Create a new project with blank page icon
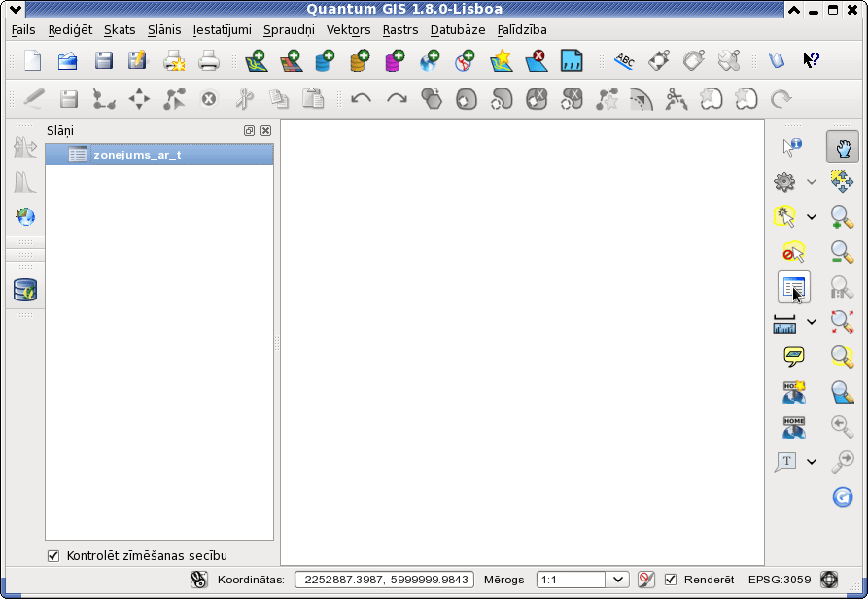This screenshot has height=599, width=868. (33, 60)
